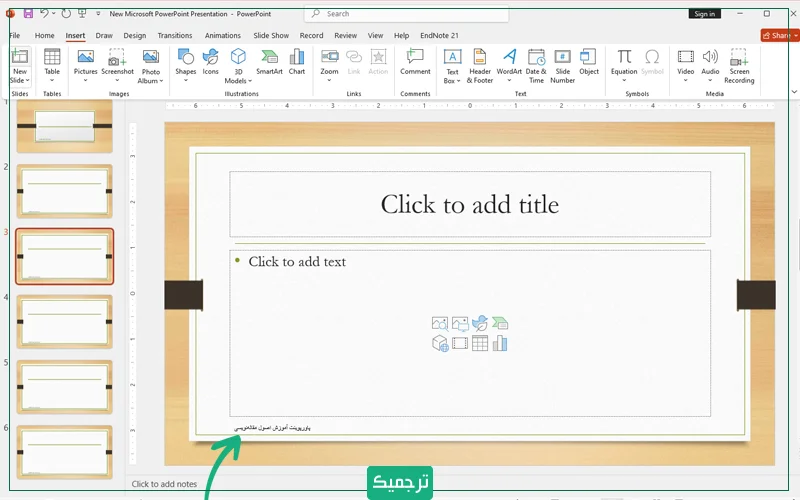Insert an Object
The width and height of the screenshot is (800, 500).
pos(589,62)
